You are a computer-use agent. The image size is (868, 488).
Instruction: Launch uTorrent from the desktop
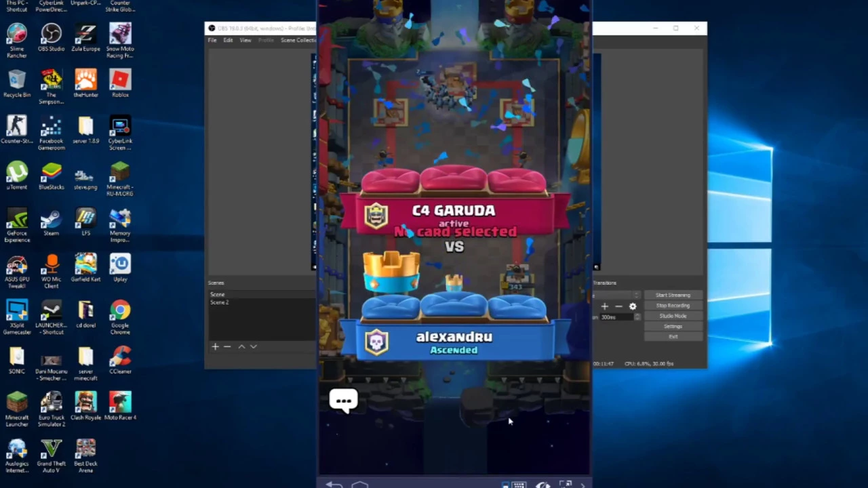coord(17,176)
